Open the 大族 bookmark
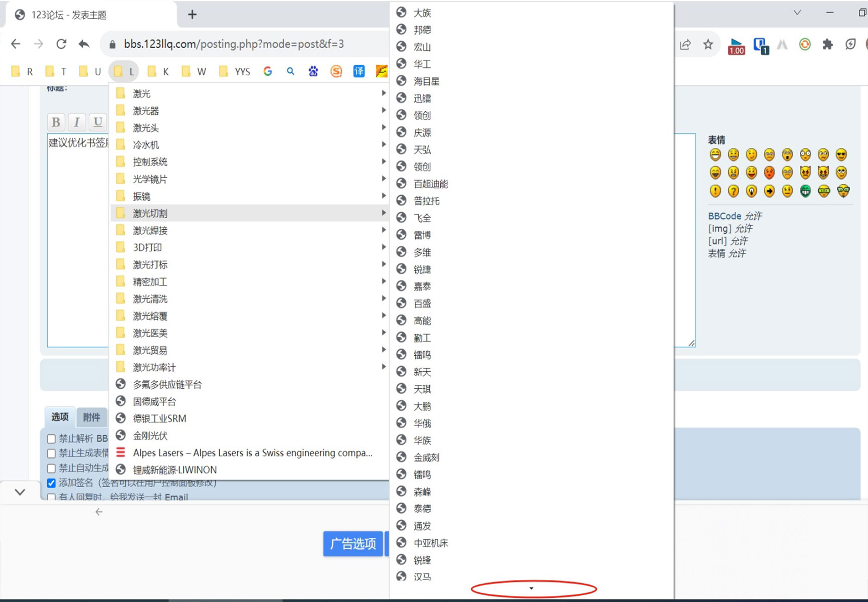Viewport: 868px width, 602px height. point(532,13)
